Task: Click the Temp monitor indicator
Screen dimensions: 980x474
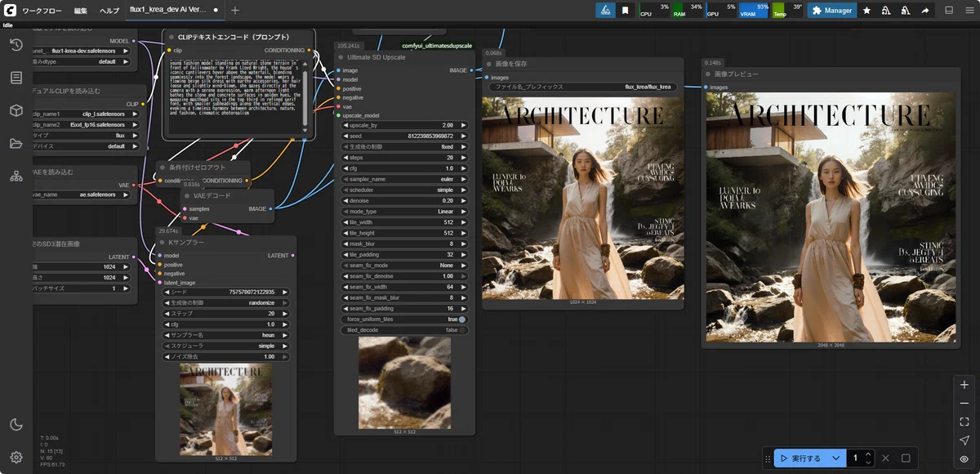Action: [788, 11]
